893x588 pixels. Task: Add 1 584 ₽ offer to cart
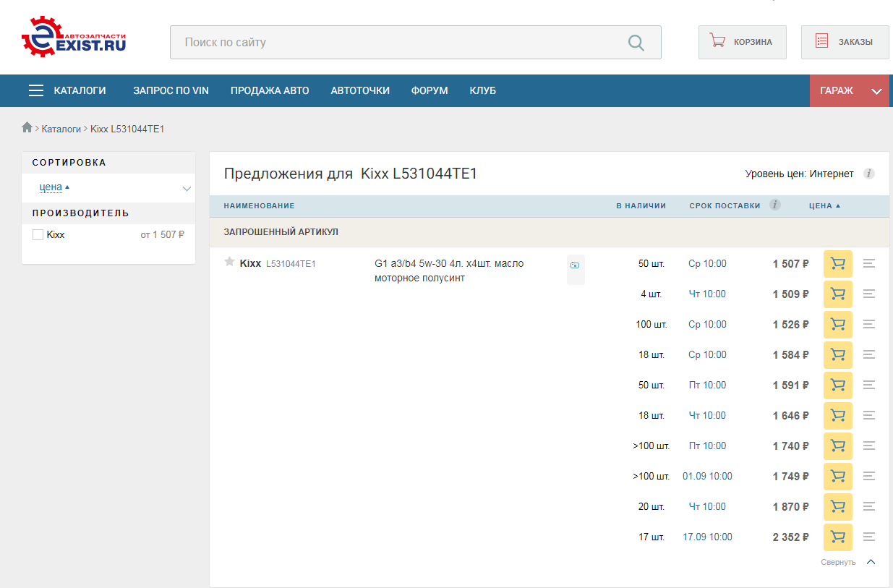(x=838, y=355)
